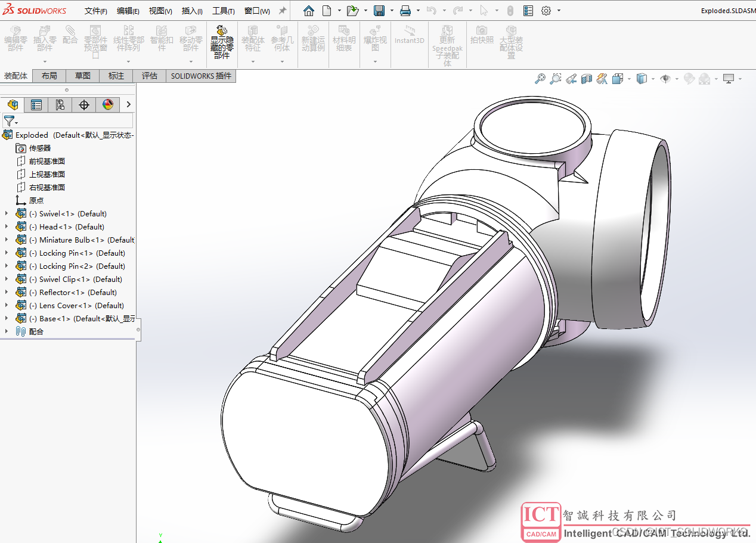This screenshot has width=756, height=543.
Task: Open the 插入(I) menu
Action: 192,11
